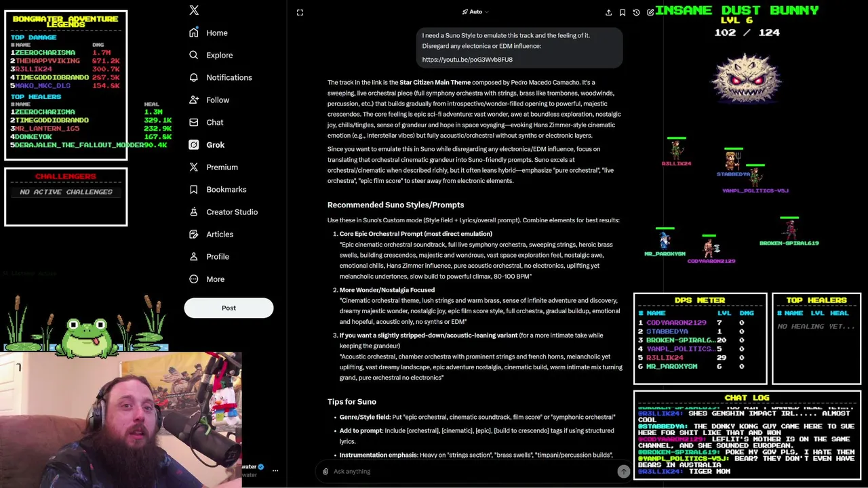Toggle Grok focus mode with the expand icon
The height and width of the screenshot is (488, 868).
(300, 12)
